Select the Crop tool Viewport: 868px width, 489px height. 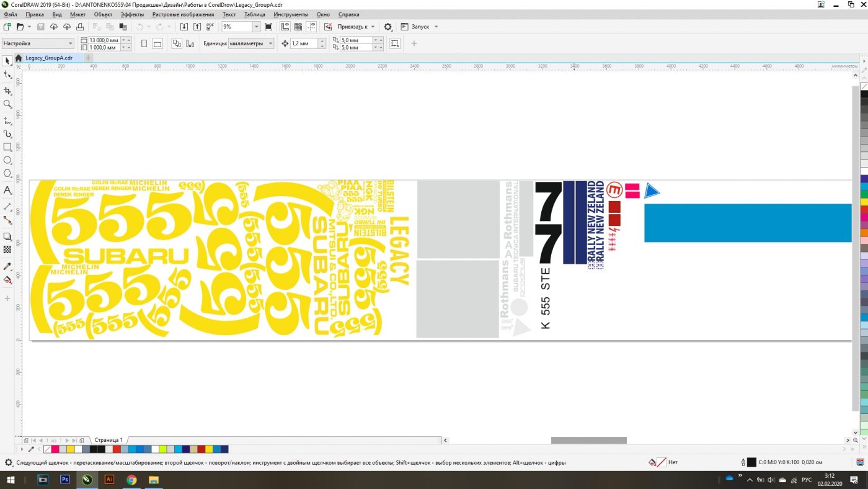point(7,91)
